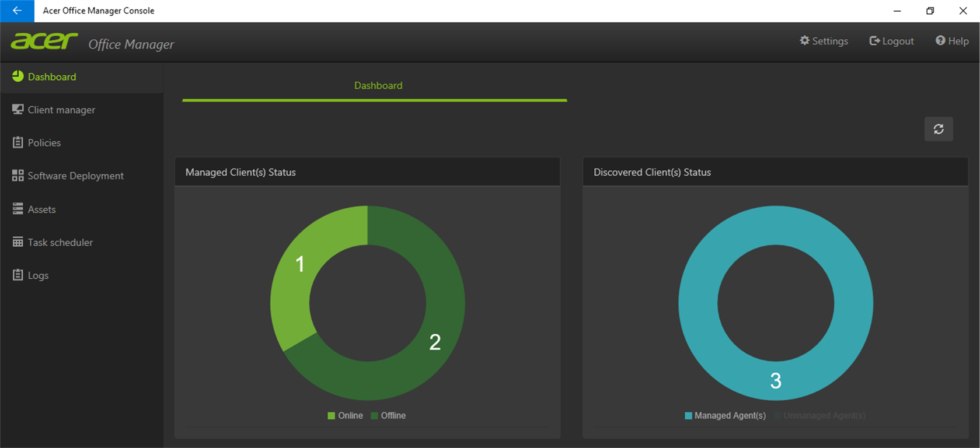Click the Client manager monitor icon
The width and height of the screenshot is (980, 448).
tap(18, 110)
